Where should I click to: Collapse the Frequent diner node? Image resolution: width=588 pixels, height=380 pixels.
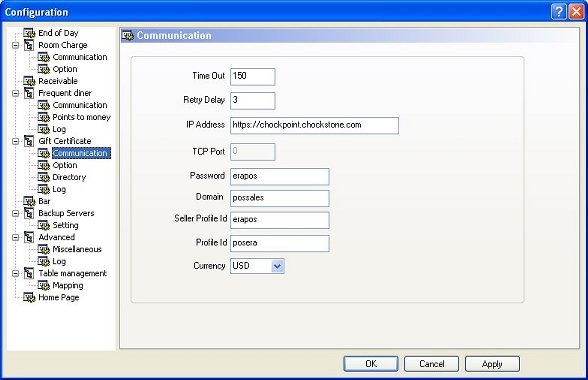click(15, 93)
